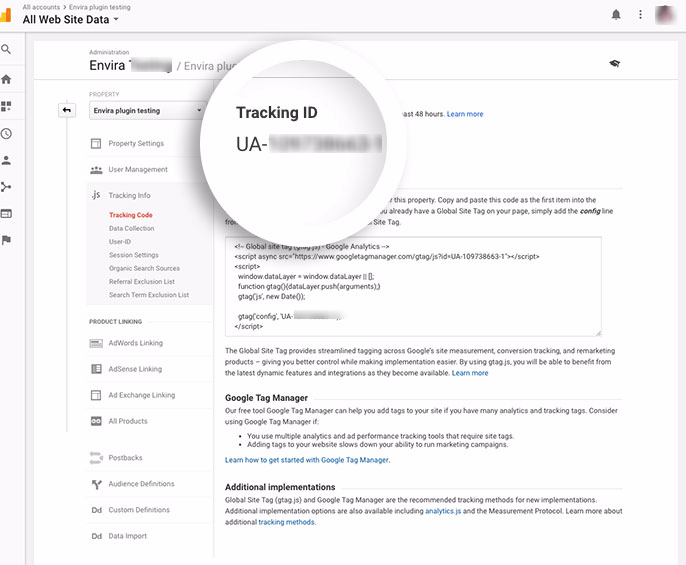This screenshot has width=686, height=565.
Task: Open Referral Exclusion List
Action: pyautogui.click(x=142, y=282)
